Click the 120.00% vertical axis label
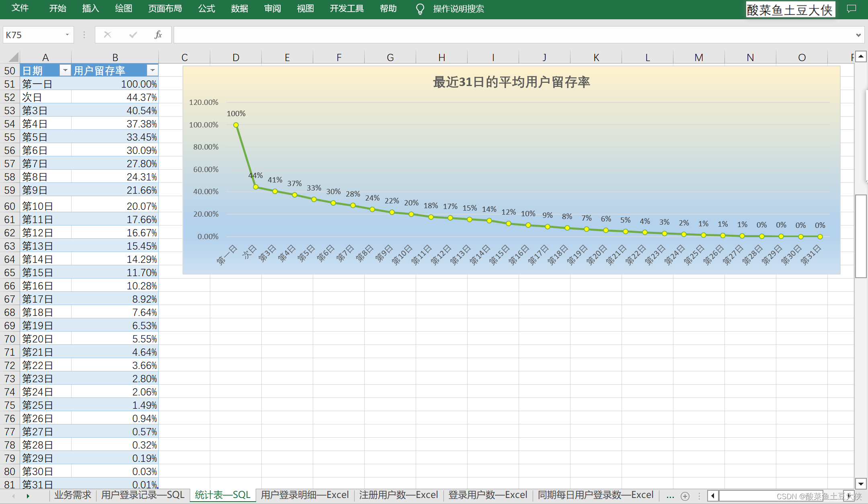 [204, 102]
